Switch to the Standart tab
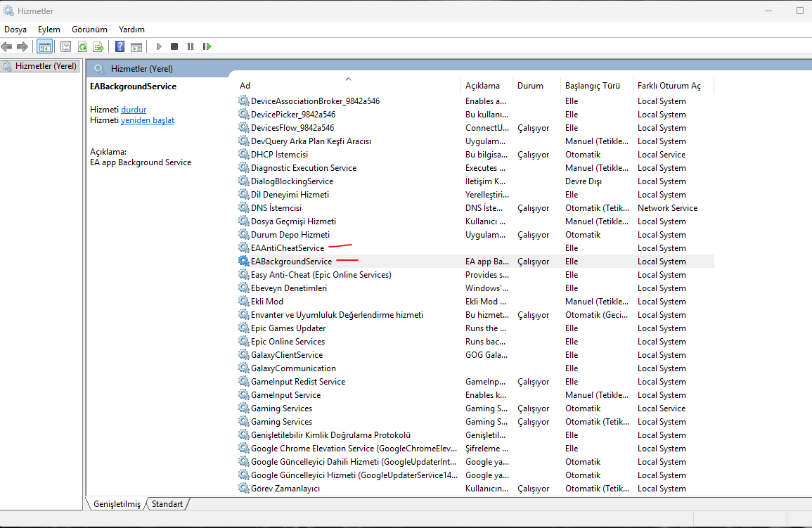 167,503
